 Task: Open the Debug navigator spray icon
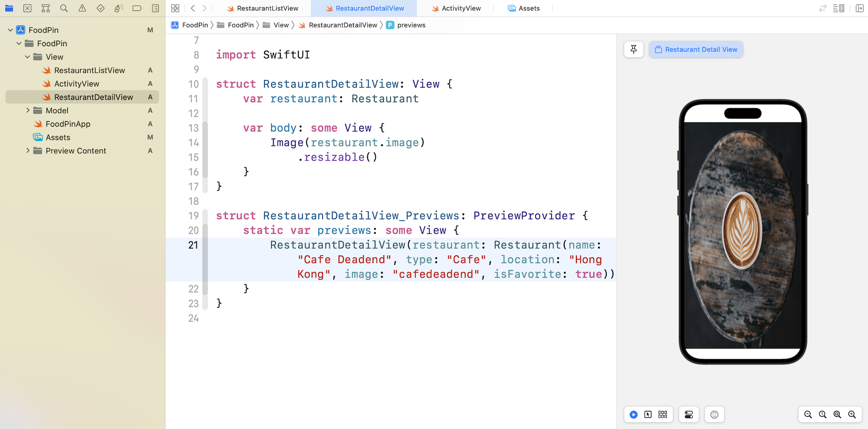pyautogui.click(x=118, y=8)
